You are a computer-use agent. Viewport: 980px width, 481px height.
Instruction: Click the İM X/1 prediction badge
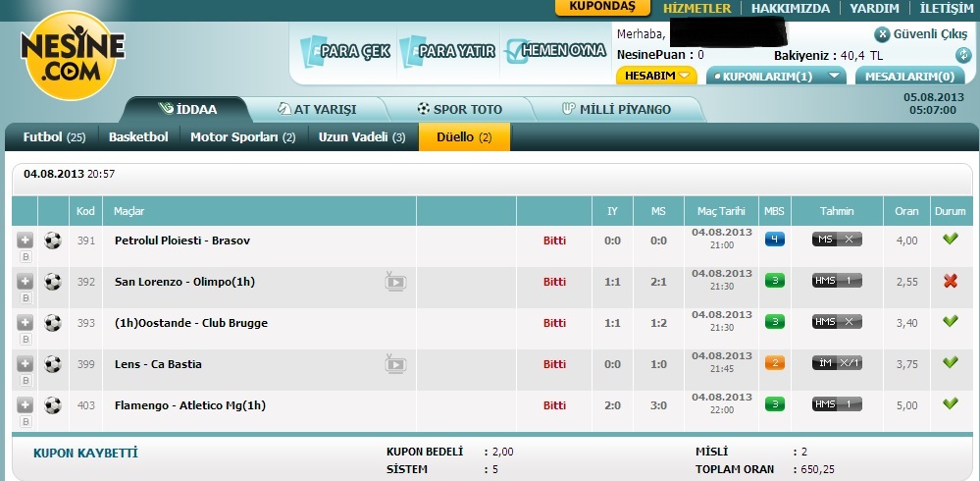pos(837,363)
